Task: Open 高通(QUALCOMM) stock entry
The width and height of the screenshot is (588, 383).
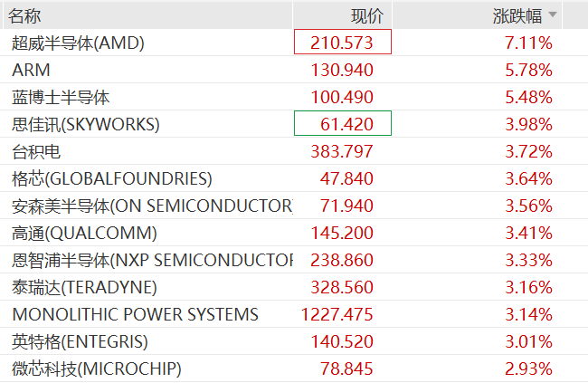Action: tap(84, 233)
